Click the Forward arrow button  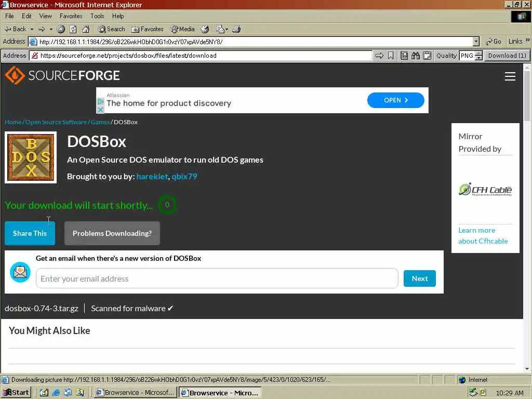pyautogui.click(x=42, y=29)
